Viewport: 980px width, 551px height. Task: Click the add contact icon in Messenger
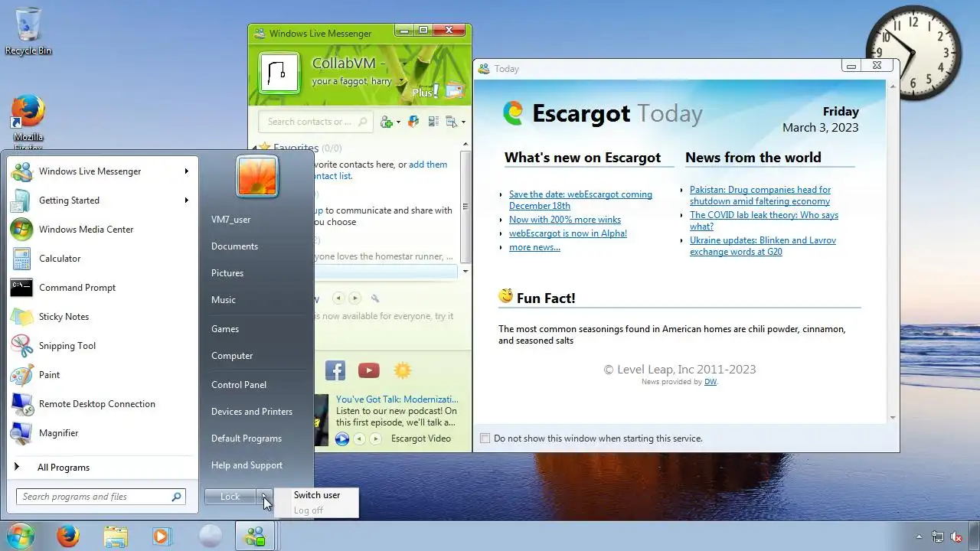[x=386, y=122]
